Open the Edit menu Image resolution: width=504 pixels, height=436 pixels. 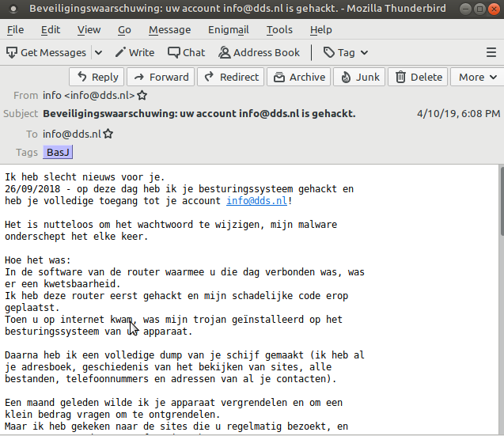(51, 30)
